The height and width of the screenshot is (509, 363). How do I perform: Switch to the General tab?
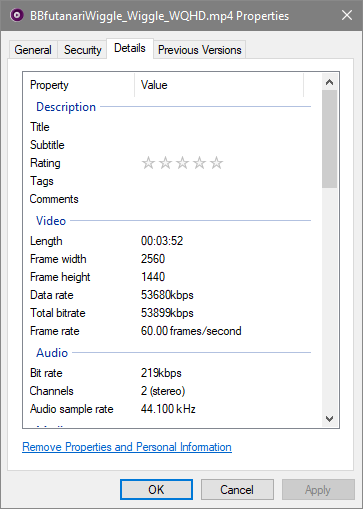tap(33, 50)
